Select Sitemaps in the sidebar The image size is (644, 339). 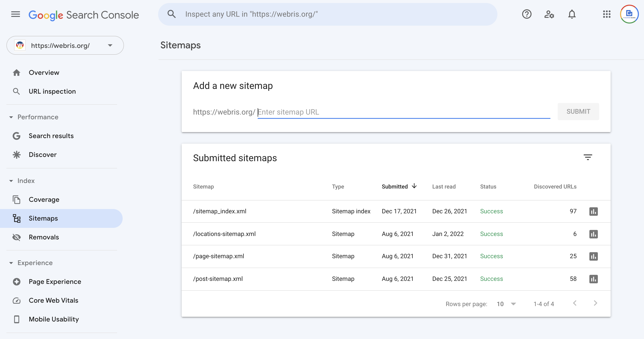[61, 218]
